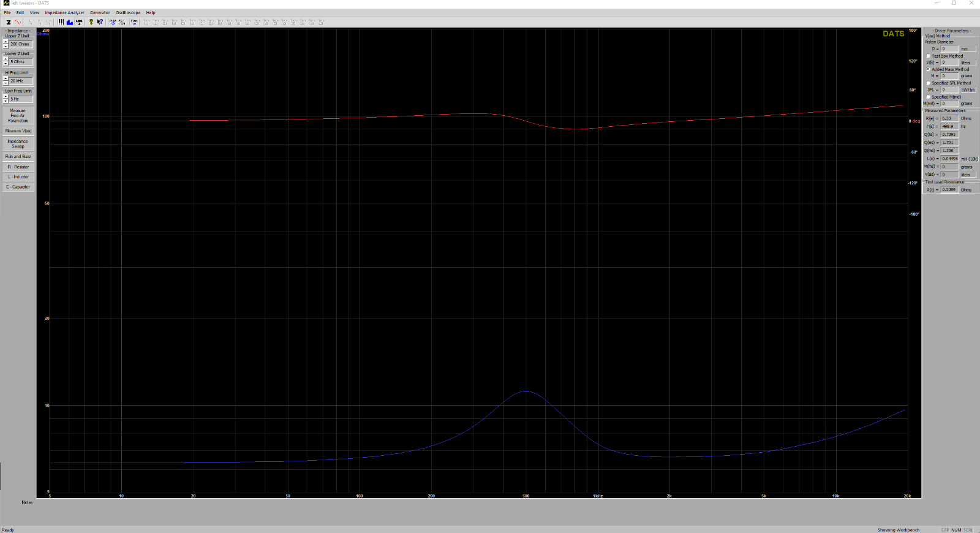Click the Q(ts) value 0.7395
The image size is (980, 533).
949,134
